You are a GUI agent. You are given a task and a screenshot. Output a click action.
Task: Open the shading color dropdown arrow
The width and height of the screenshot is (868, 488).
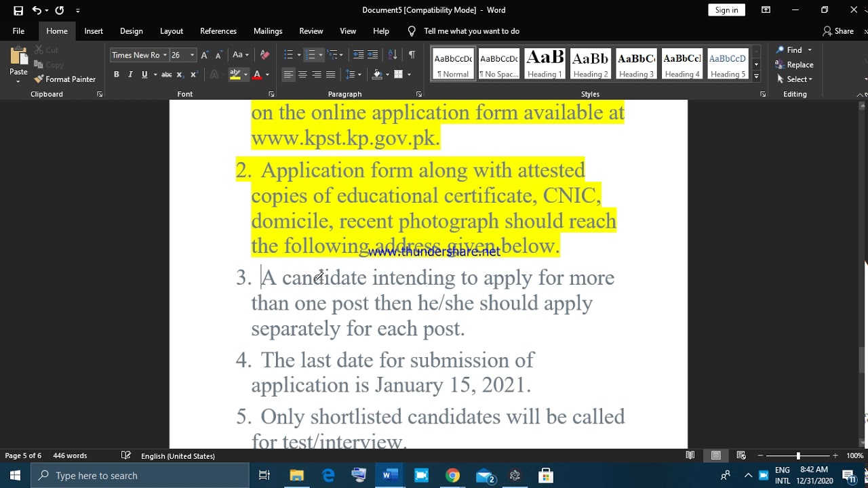pos(387,75)
